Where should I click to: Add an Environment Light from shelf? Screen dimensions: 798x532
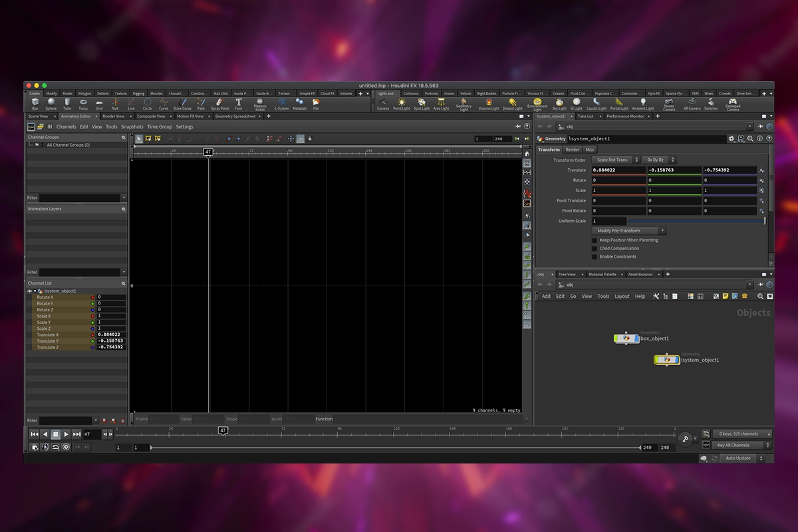click(537, 102)
